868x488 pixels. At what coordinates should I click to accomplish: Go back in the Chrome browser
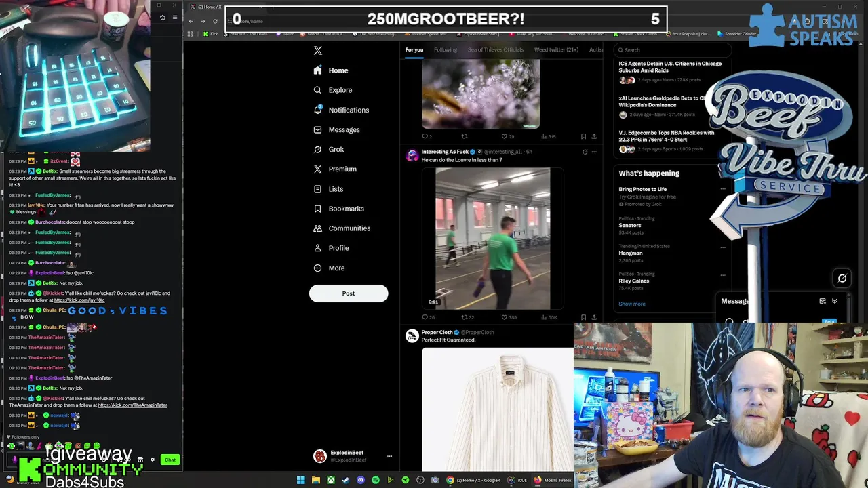click(x=191, y=21)
